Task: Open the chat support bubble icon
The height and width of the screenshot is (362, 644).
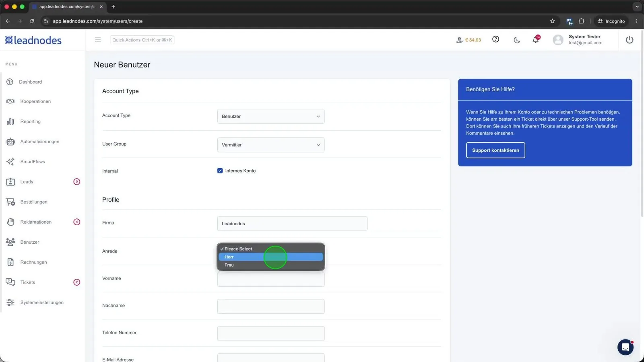Action: click(x=625, y=347)
